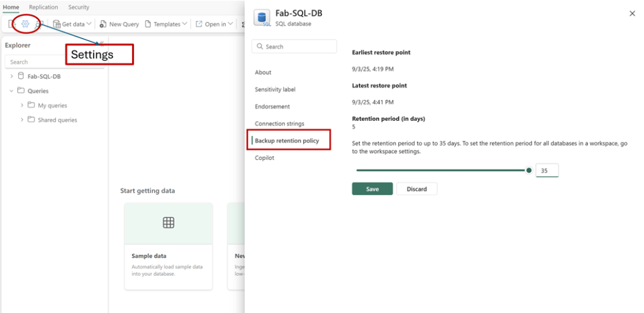
Task: Click the Fab-SQL-DB database icon in header
Action: click(x=262, y=18)
